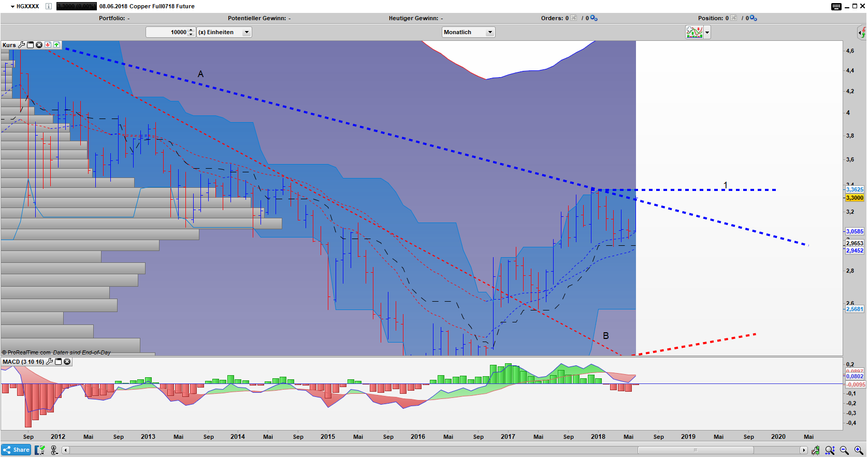Open MACD indicator settings wrench

[50, 362]
